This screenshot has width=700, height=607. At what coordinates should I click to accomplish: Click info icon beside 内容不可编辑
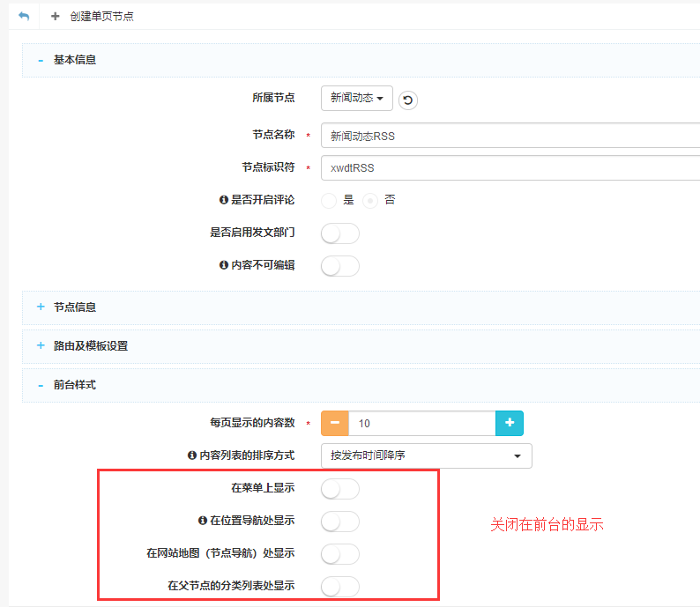(x=224, y=265)
